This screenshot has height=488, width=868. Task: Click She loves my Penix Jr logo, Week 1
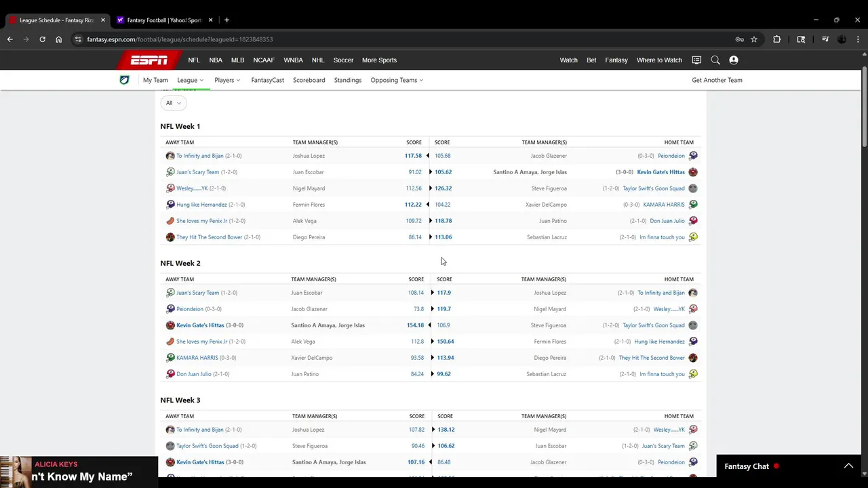point(170,221)
